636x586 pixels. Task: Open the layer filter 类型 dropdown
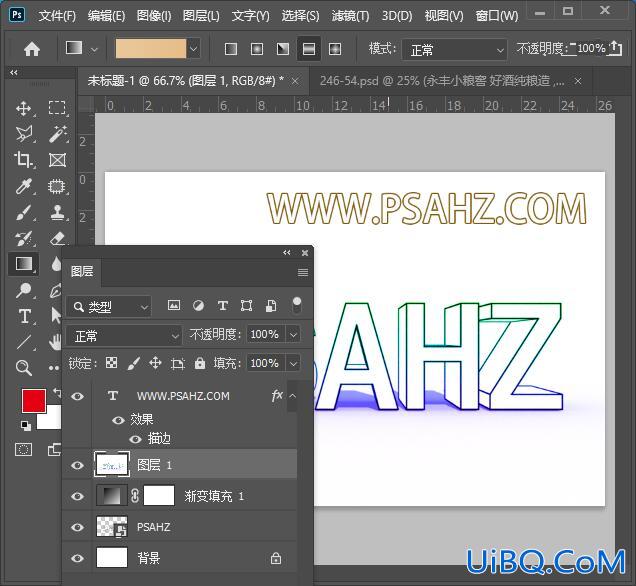[108, 307]
